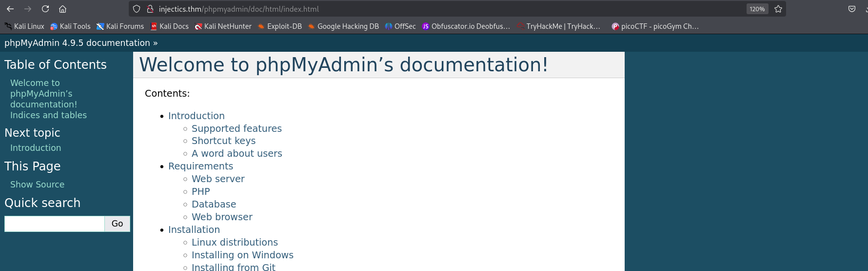Click the browser back arrow
This screenshot has height=271, width=868.
pos(10,9)
